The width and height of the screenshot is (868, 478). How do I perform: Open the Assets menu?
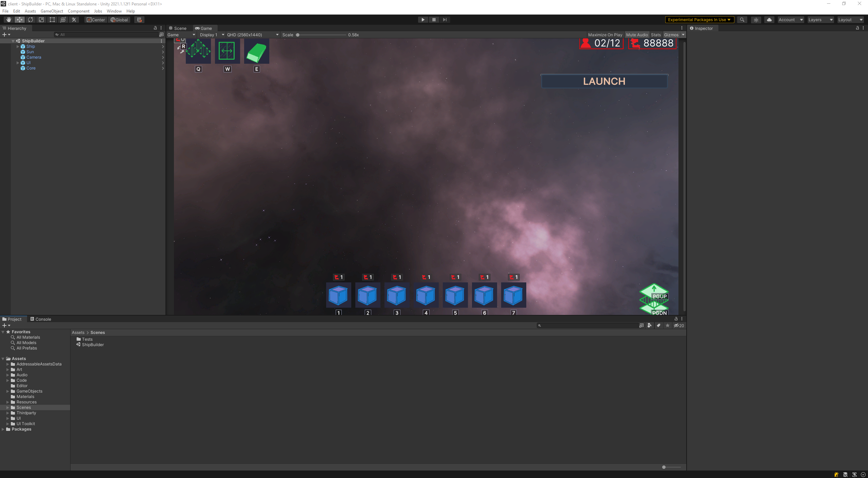[30, 11]
